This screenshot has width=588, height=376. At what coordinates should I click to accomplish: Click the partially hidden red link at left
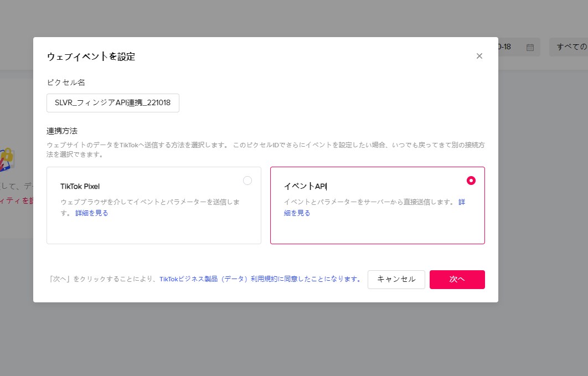17,200
